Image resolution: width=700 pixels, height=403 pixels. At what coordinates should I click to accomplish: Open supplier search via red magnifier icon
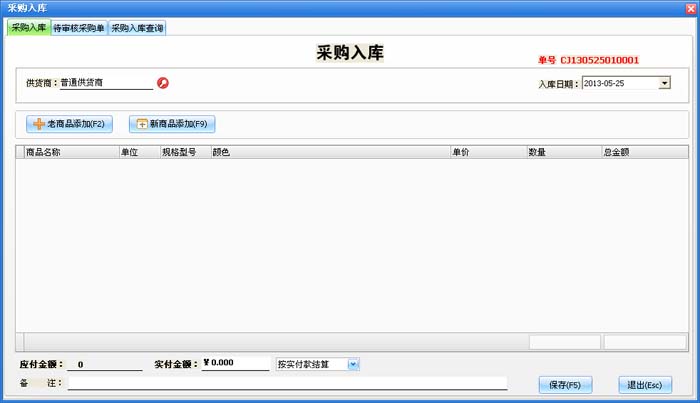[163, 83]
